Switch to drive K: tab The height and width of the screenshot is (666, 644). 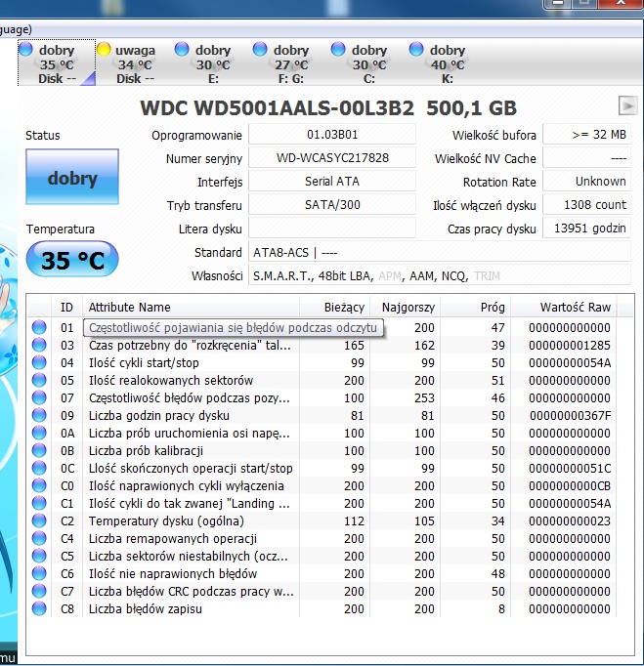[448, 63]
